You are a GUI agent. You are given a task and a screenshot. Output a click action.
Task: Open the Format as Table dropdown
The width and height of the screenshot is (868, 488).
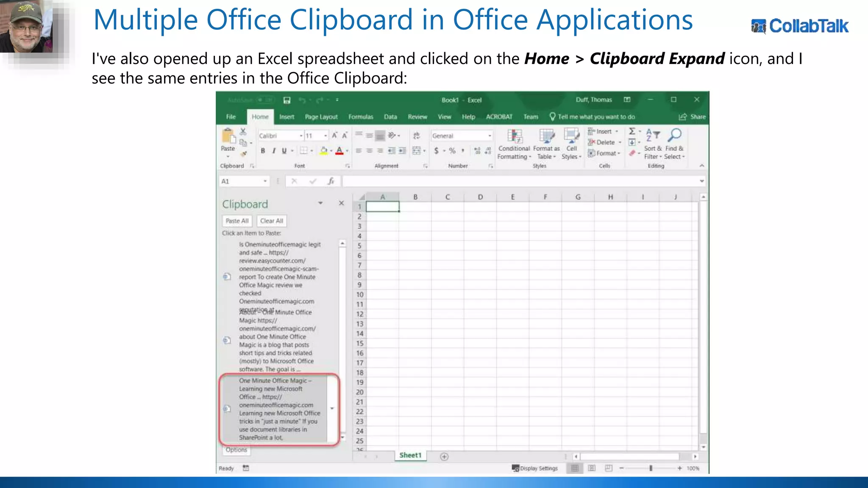point(546,144)
